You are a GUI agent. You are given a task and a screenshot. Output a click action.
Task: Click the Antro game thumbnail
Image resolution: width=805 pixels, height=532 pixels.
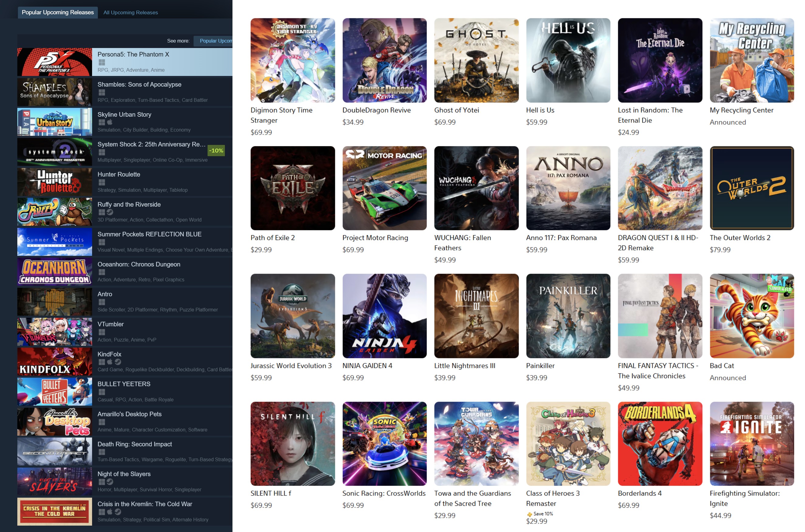[55, 302]
